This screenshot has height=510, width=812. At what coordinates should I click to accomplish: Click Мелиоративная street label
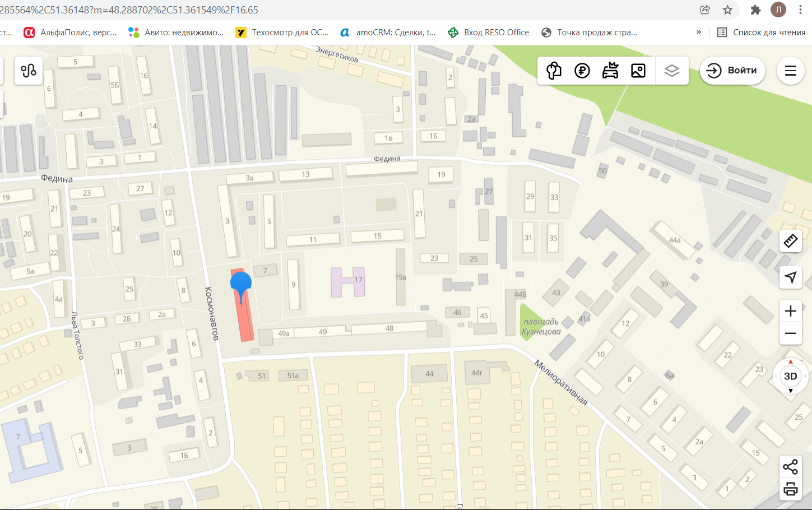pos(560,383)
